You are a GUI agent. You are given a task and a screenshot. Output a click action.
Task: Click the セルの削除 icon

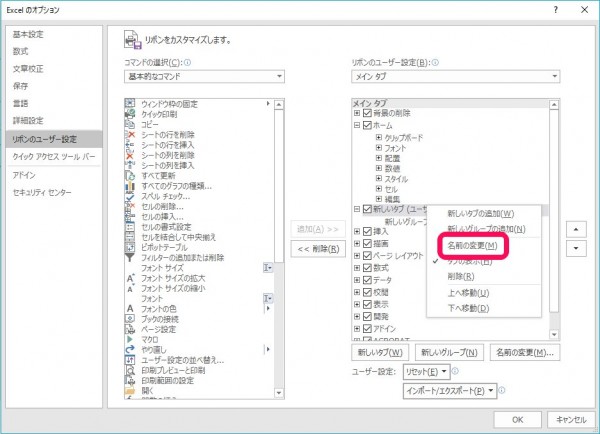pyautogui.click(x=130, y=206)
